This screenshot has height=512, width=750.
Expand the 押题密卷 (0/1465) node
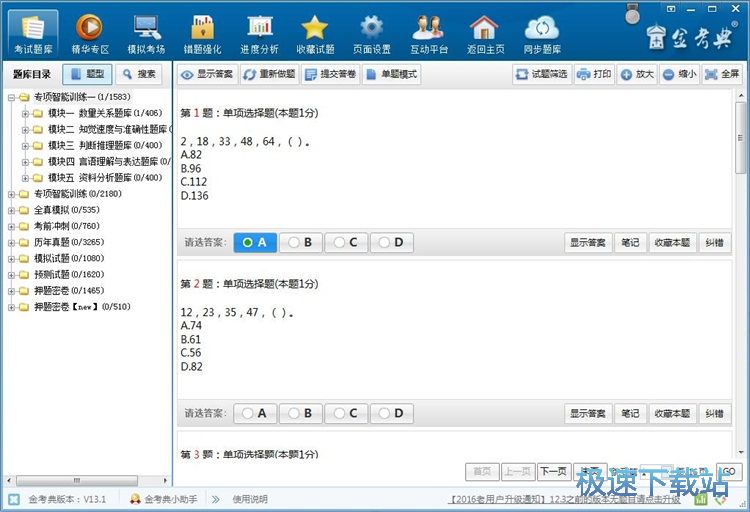pos(11,291)
